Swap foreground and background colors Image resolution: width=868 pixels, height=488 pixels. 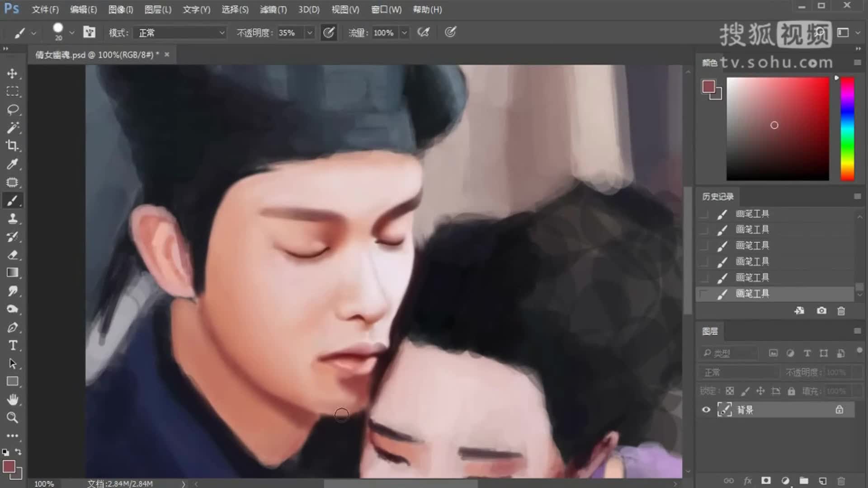pos(18,452)
